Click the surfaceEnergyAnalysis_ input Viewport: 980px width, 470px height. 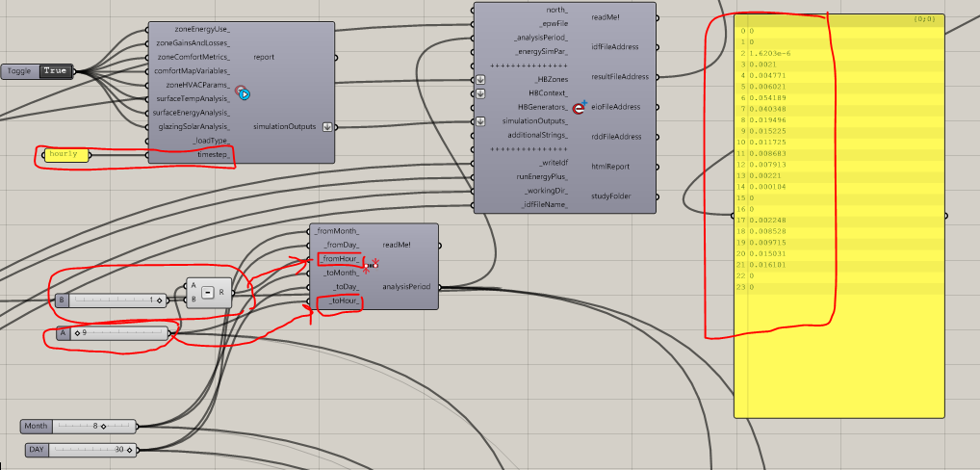[x=192, y=113]
